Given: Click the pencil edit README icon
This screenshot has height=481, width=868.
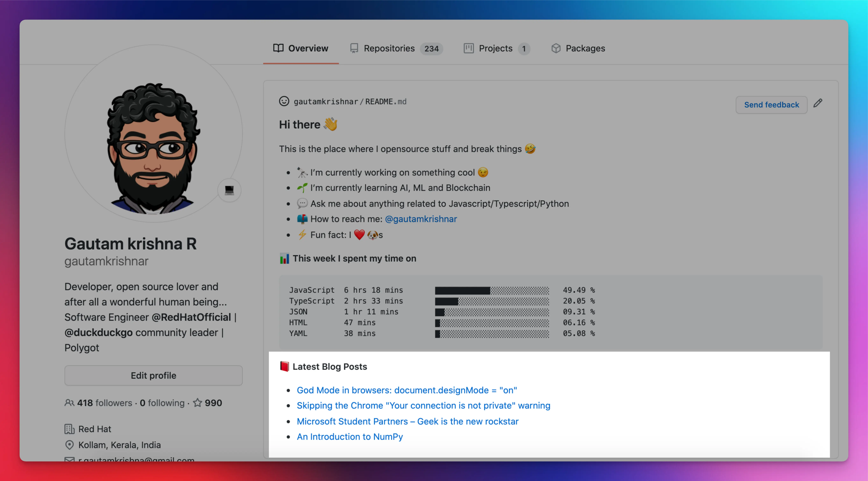Looking at the screenshot, I should tap(818, 103).
